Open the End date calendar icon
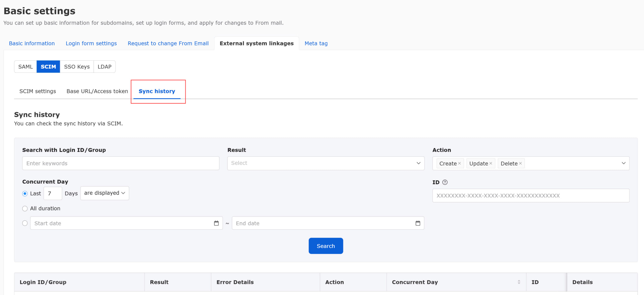This screenshot has height=295, width=644. click(x=418, y=223)
